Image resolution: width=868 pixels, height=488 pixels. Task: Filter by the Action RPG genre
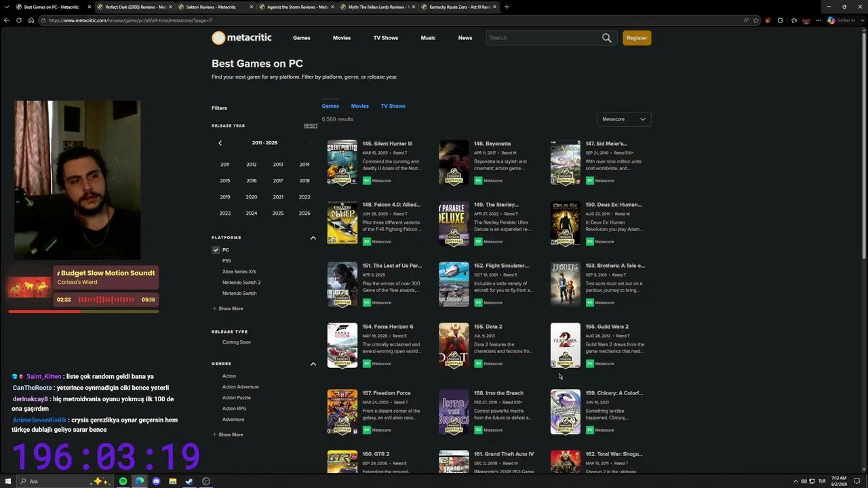tap(235, 409)
